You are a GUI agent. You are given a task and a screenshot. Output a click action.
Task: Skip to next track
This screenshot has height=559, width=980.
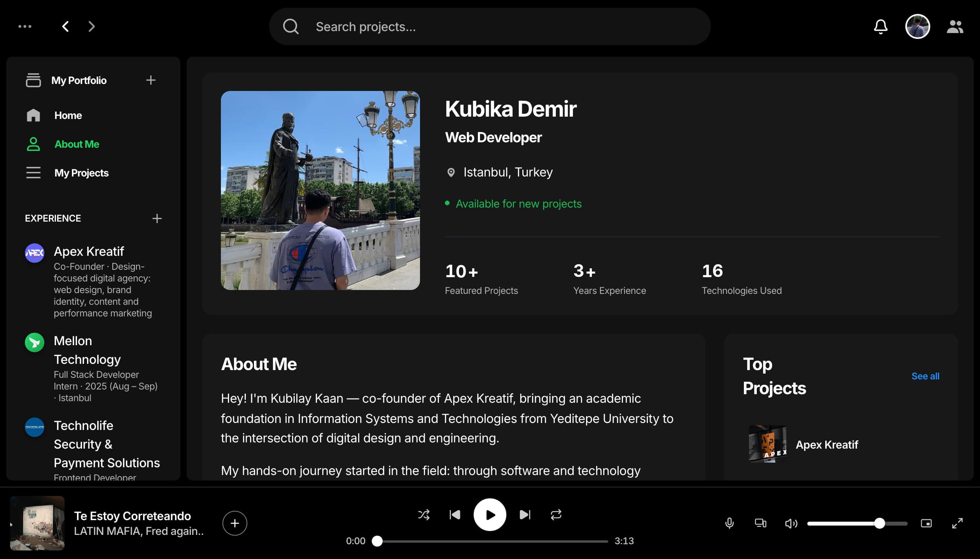[x=525, y=515]
